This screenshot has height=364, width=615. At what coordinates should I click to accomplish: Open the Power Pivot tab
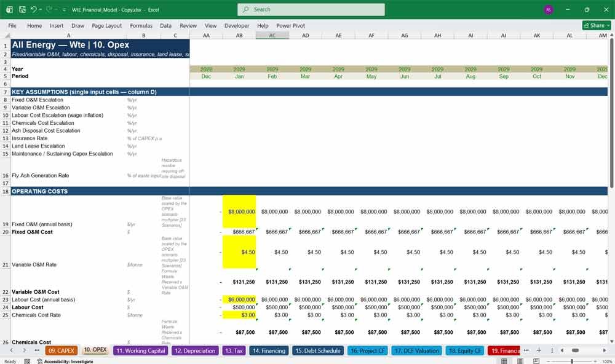290,25
